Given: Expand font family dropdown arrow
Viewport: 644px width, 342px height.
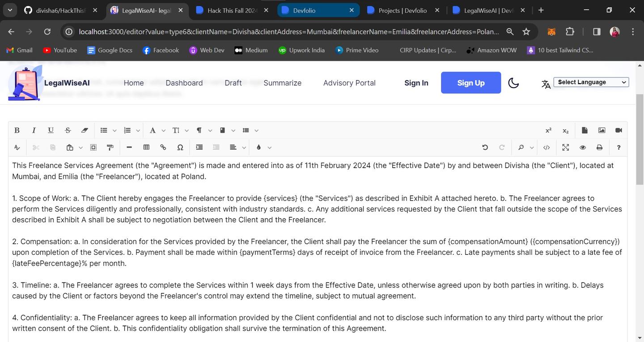Looking at the screenshot, I should [x=163, y=131].
